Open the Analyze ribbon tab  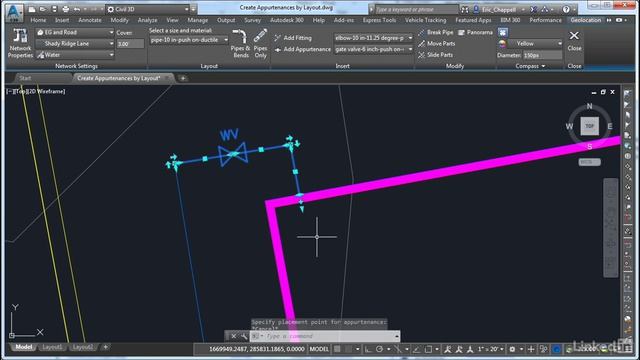click(147, 20)
